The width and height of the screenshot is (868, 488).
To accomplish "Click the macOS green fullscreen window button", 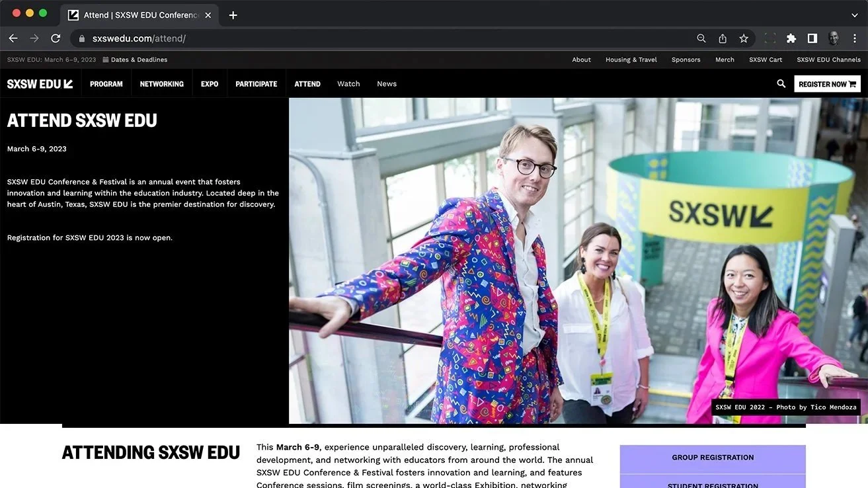I will click(x=43, y=13).
